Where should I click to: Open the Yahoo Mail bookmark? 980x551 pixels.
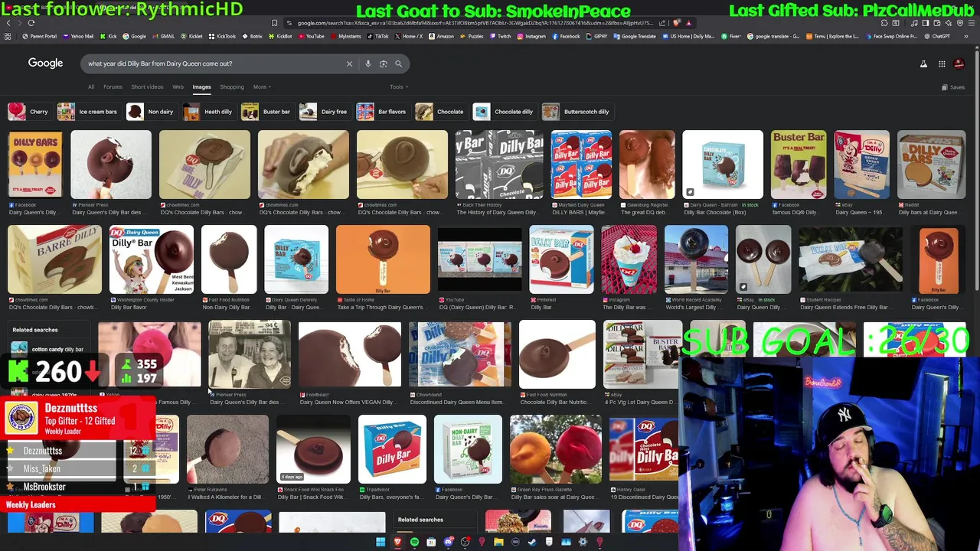pos(77,36)
